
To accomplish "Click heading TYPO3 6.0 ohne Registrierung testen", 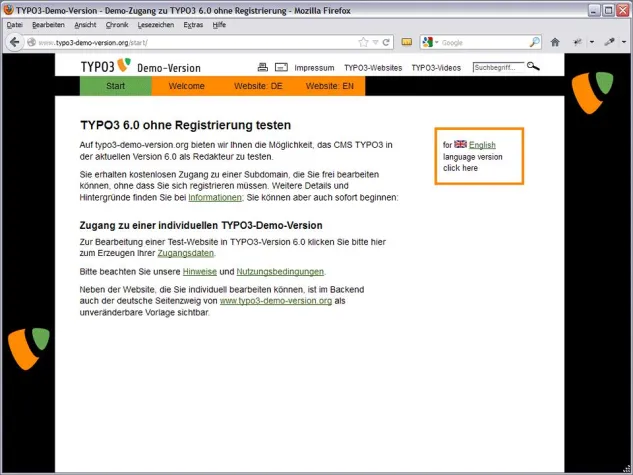I will click(185, 125).
